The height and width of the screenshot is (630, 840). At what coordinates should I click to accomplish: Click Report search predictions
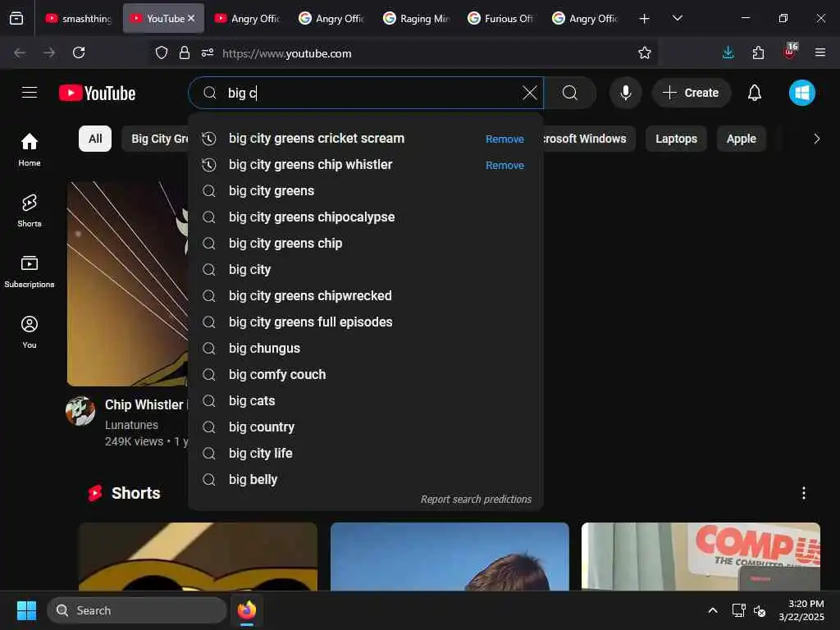(x=476, y=500)
